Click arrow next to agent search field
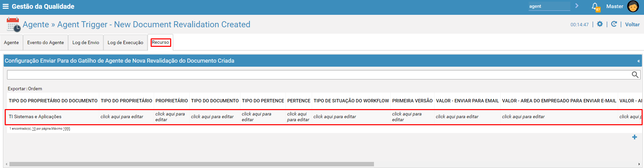Image resolution: width=644 pixels, height=168 pixels. point(577,6)
